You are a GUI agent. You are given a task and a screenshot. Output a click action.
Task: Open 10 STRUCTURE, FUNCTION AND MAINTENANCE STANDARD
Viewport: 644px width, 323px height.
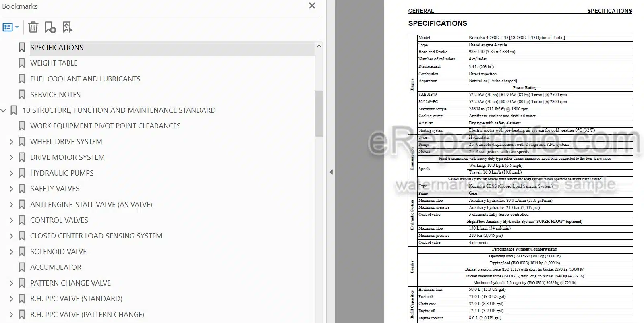(119, 110)
